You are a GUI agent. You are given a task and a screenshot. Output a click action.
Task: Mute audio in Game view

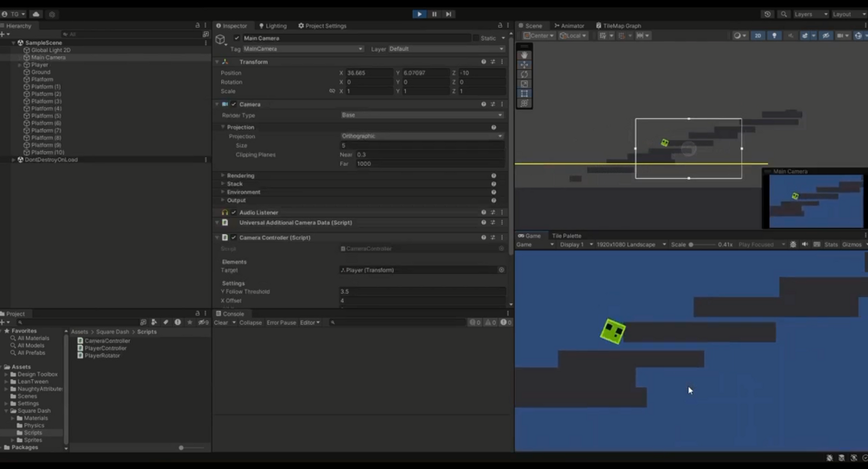click(x=805, y=244)
